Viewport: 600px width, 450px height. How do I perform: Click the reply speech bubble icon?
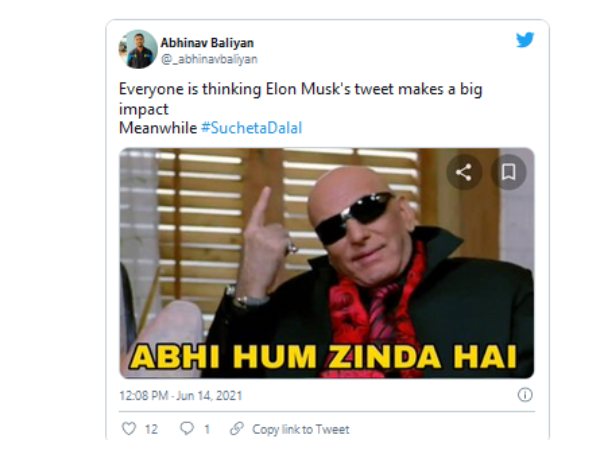tap(186, 429)
